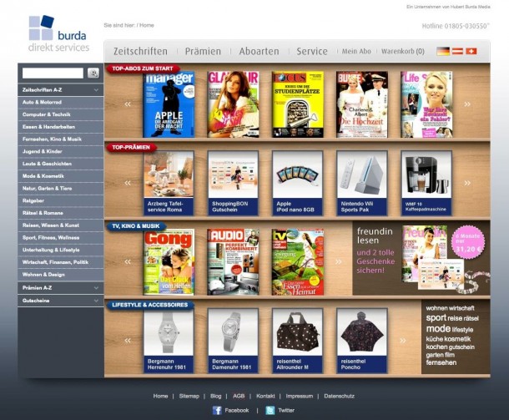Viewport: 509px width, 420px height.
Task: Open Sport, Fitness, Wellness category
Action: (61, 238)
